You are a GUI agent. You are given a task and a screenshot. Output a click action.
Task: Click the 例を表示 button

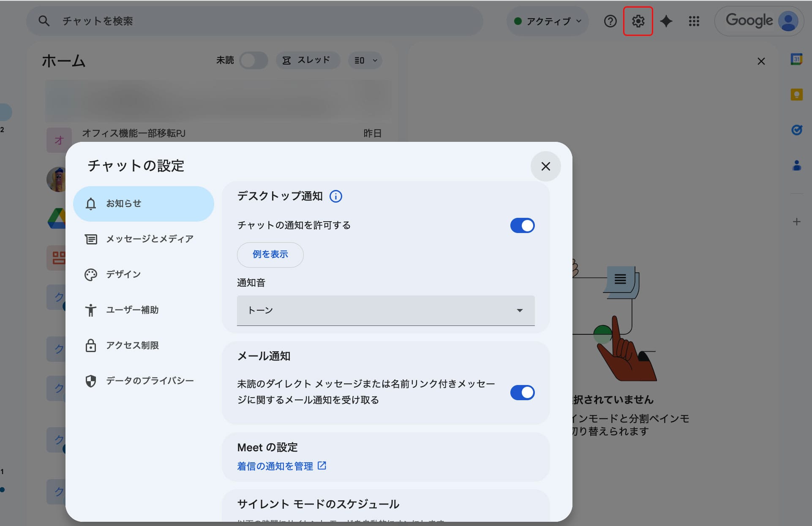point(270,255)
